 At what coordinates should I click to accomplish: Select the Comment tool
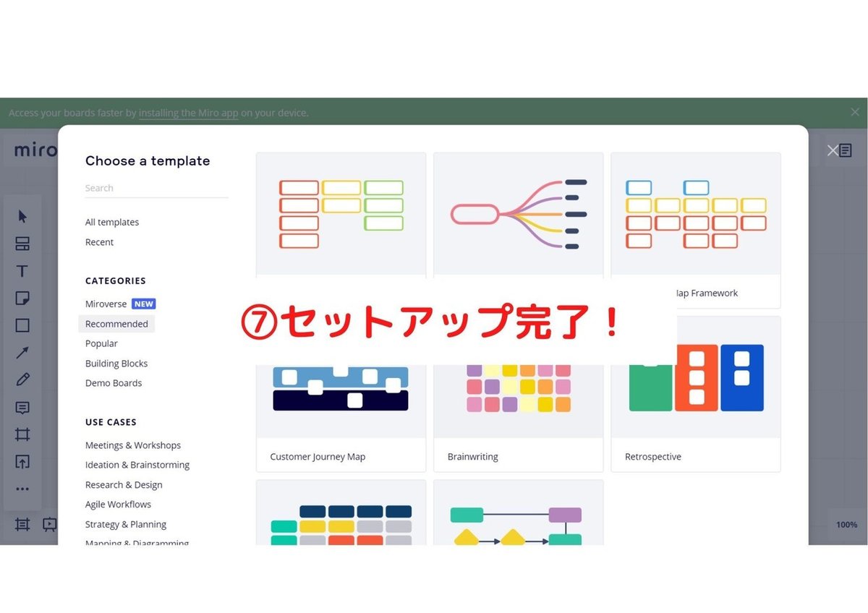click(x=22, y=408)
